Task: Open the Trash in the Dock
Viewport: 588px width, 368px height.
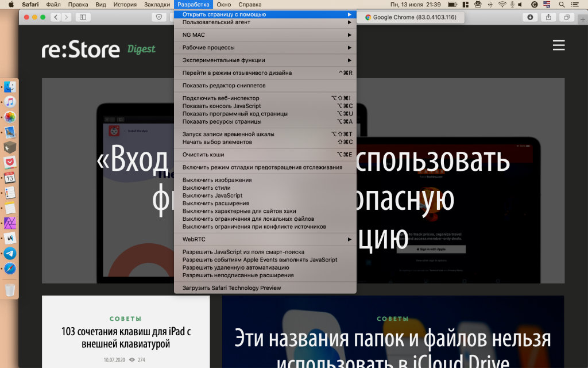Action: click(10, 290)
